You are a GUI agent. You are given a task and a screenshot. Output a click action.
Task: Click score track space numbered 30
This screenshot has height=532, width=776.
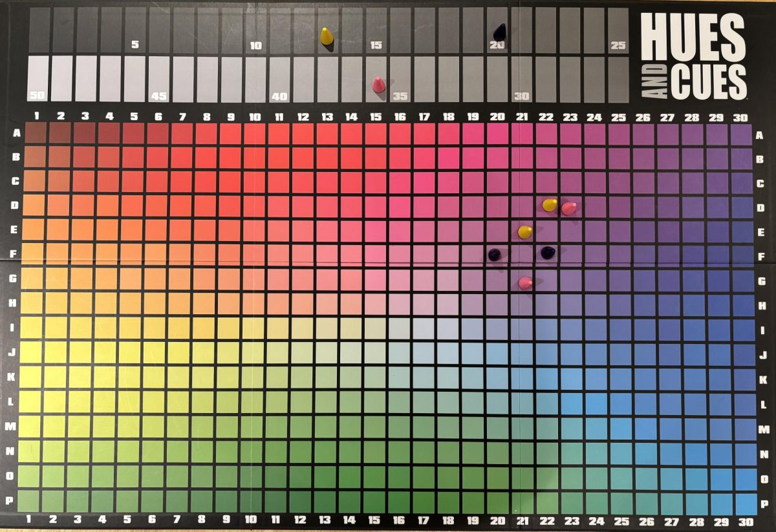[521, 79]
